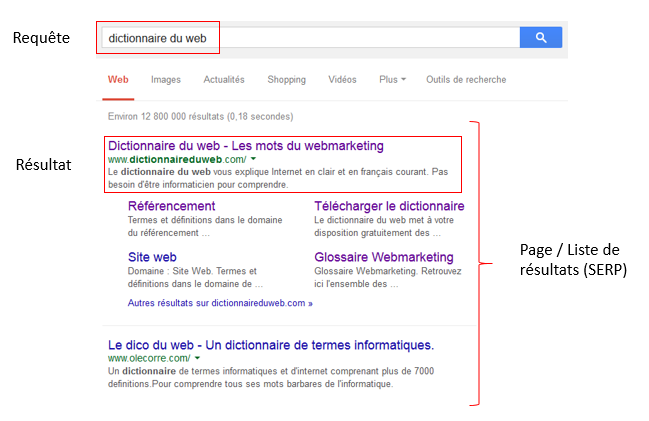Open the Shopping tab
Image resolution: width=649 pixels, height=421 pixels.
click(x=286, y=79)
